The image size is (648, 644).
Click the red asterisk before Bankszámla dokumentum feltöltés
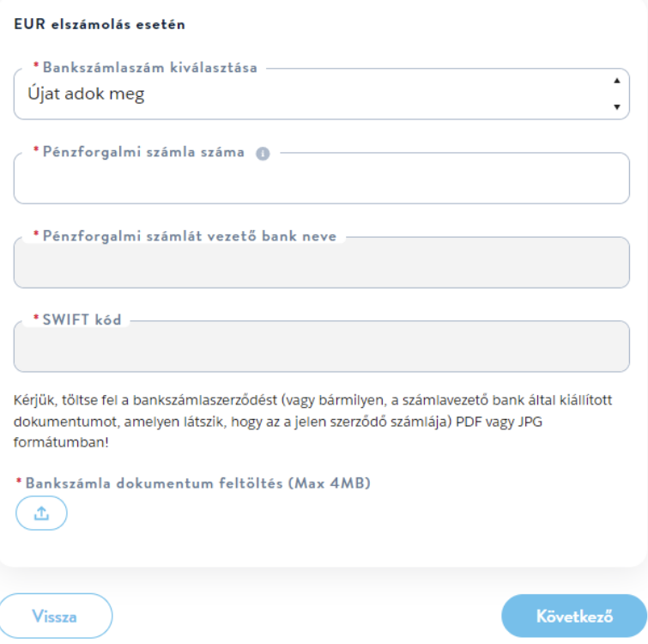(19, 481)
